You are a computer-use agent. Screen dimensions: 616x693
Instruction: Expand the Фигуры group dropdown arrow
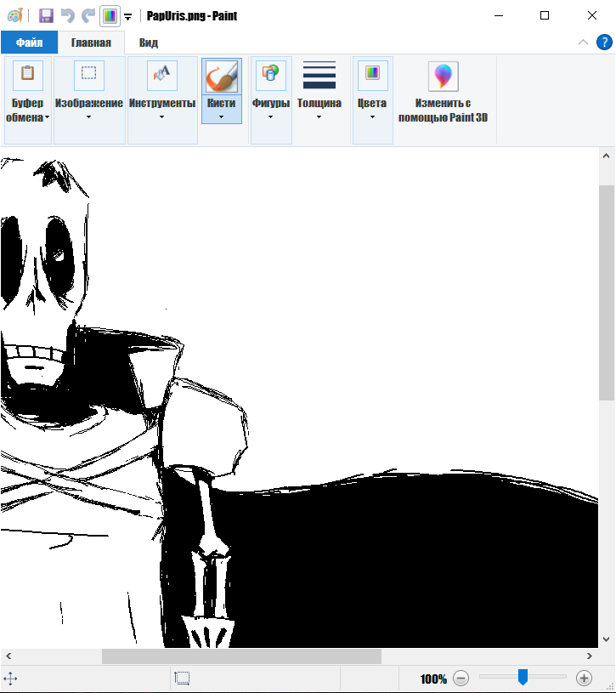pos(271,117)
